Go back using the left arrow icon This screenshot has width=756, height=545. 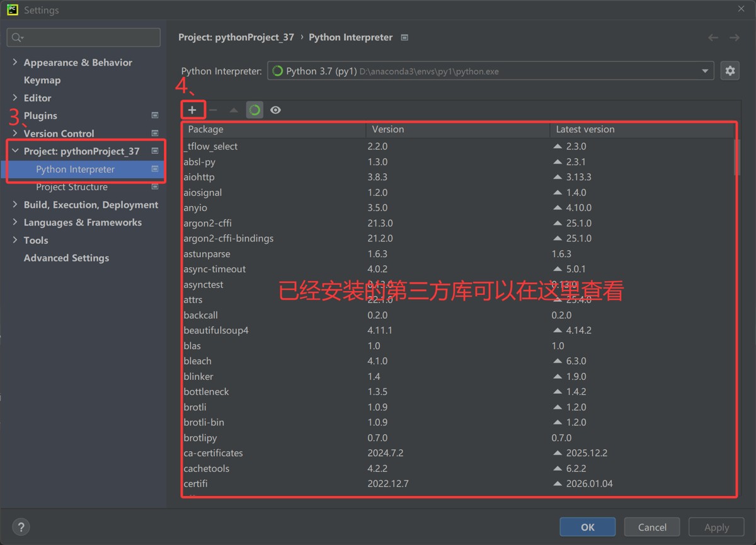pyautogui.click(x=713, y=38)
